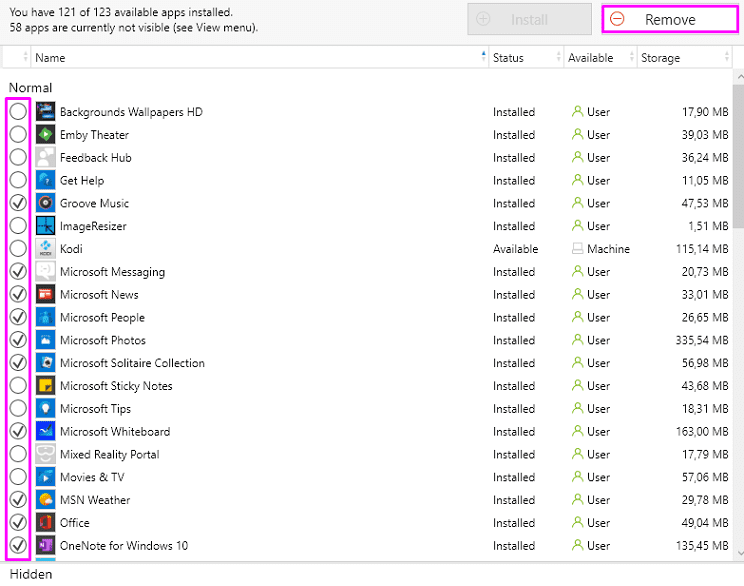
Task: Check the Microsoft Sticky Notes checkbox
Action: coord(18,386)
